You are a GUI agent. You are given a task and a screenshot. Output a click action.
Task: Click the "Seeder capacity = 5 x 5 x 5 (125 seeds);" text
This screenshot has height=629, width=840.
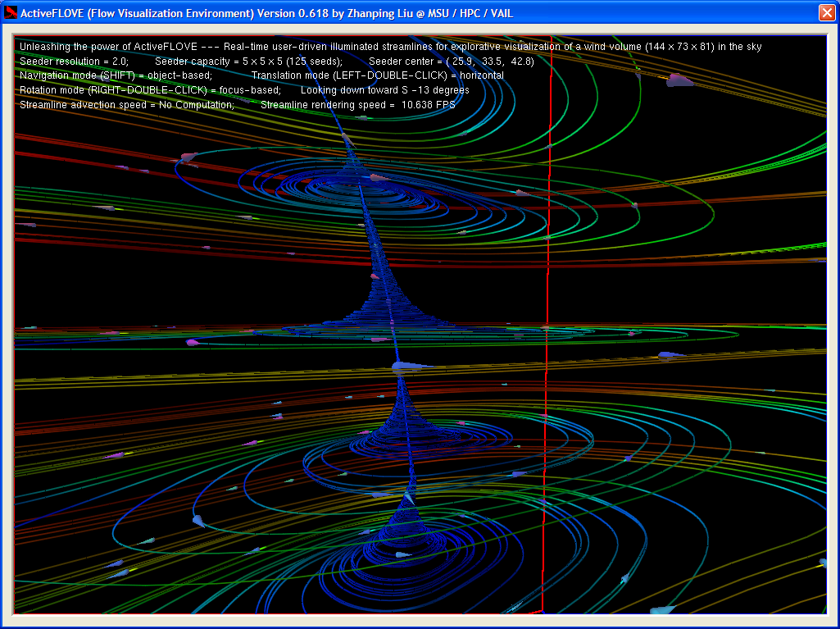point(248,62)
